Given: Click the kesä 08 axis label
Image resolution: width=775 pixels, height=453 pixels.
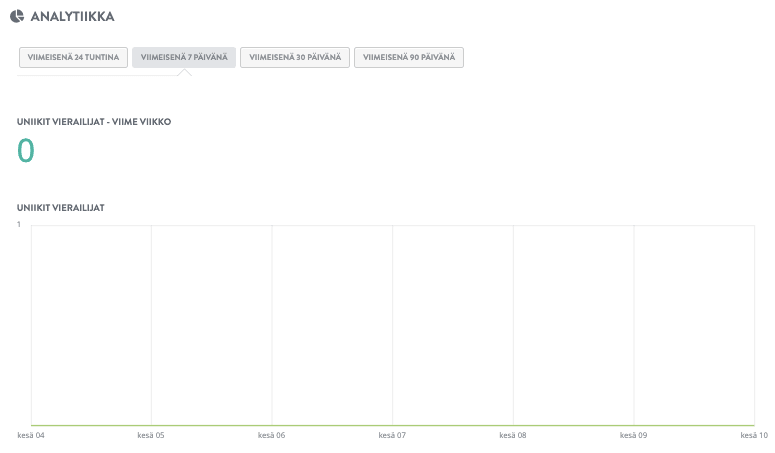Looking at the screenshot, I should 513,435.
